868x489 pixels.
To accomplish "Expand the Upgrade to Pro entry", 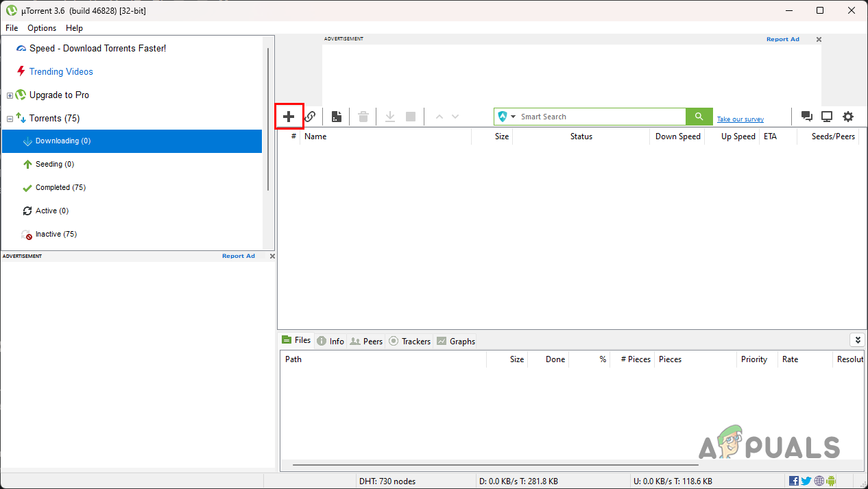I will (x=10, y=95).
